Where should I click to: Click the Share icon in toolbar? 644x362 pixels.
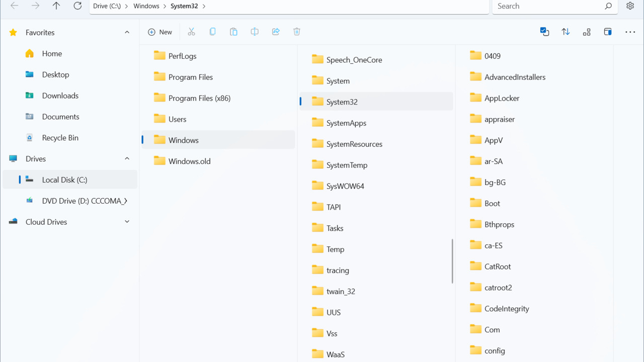(x=276, y=32)
